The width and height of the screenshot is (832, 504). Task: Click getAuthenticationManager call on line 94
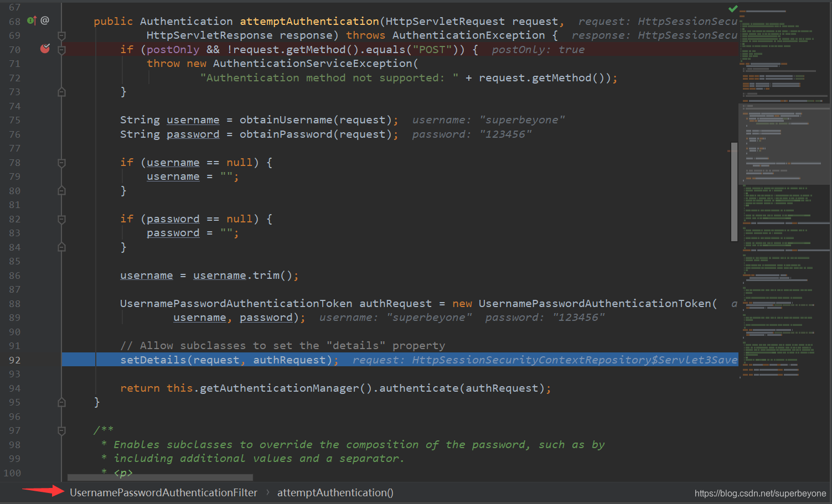coord(279,388)
